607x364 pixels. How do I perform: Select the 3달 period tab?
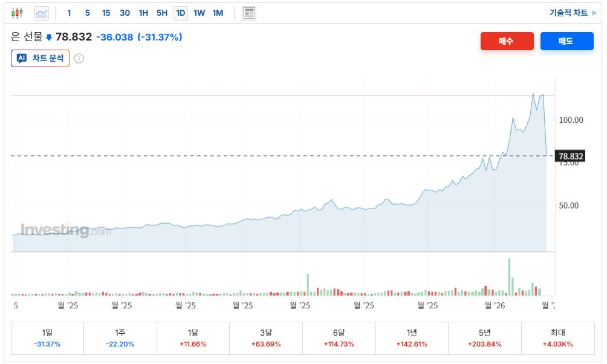[265, 337]
